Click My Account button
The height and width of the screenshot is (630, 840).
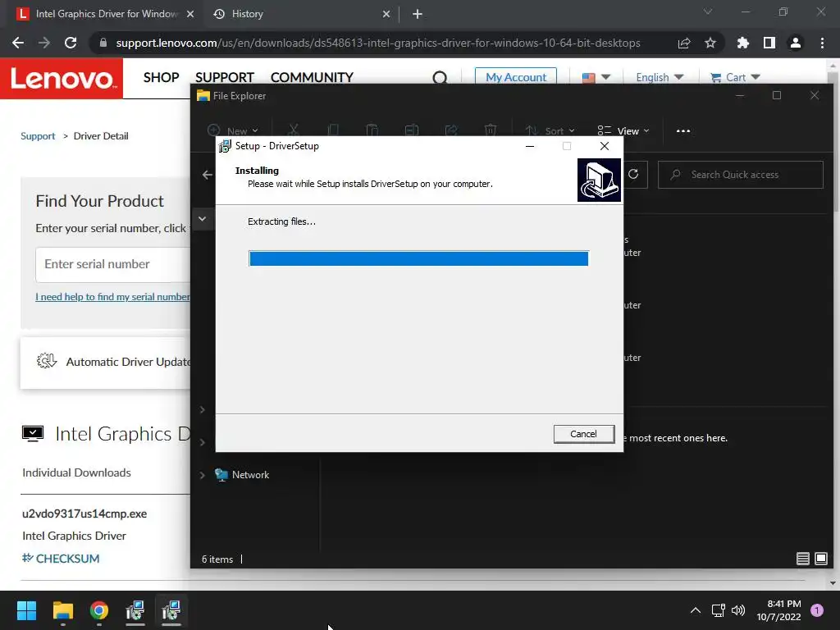click(516, 77)
